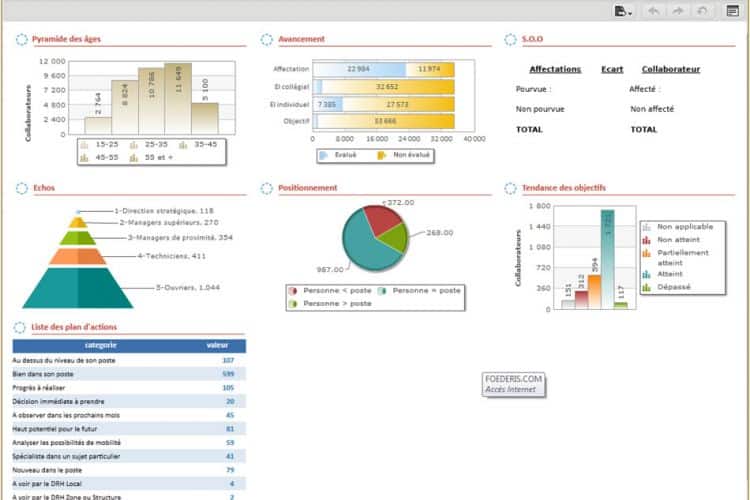Image resolution: width=750 pixels, height=500 pixels.
Task: Select the 5-Ouvriers pyramid segment
Action: [x=77, y=288]
